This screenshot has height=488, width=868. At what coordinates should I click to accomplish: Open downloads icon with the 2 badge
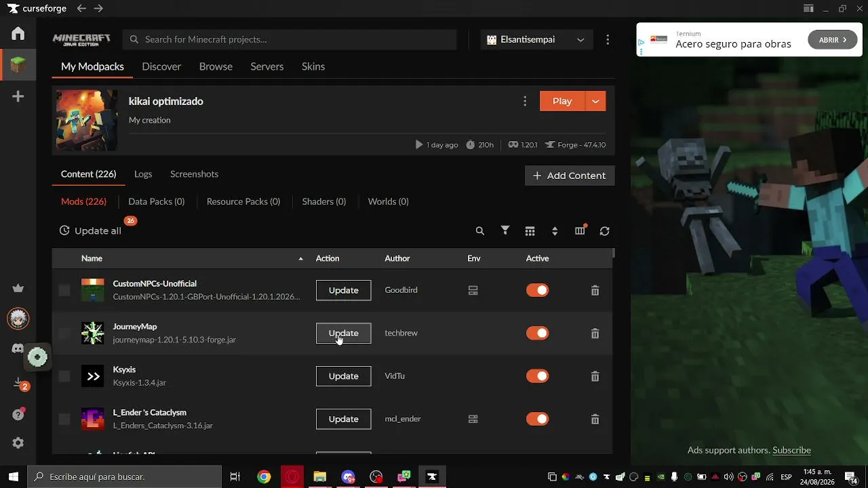(20, 384)
